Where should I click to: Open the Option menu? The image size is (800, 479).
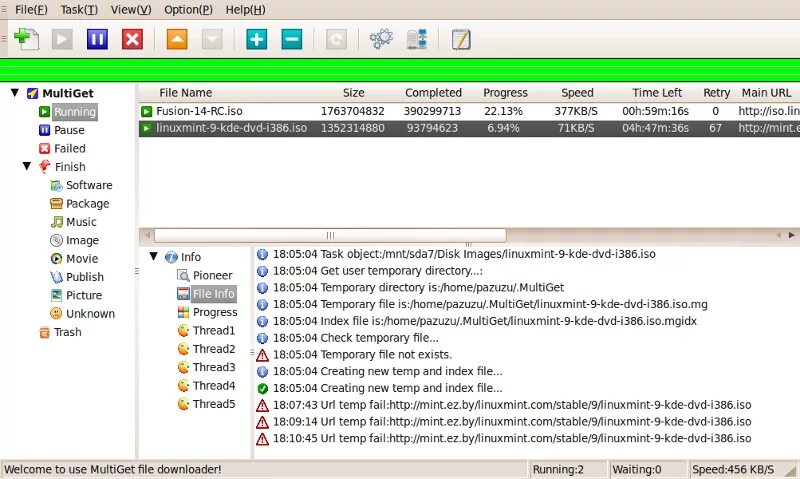tap(188, 10)
